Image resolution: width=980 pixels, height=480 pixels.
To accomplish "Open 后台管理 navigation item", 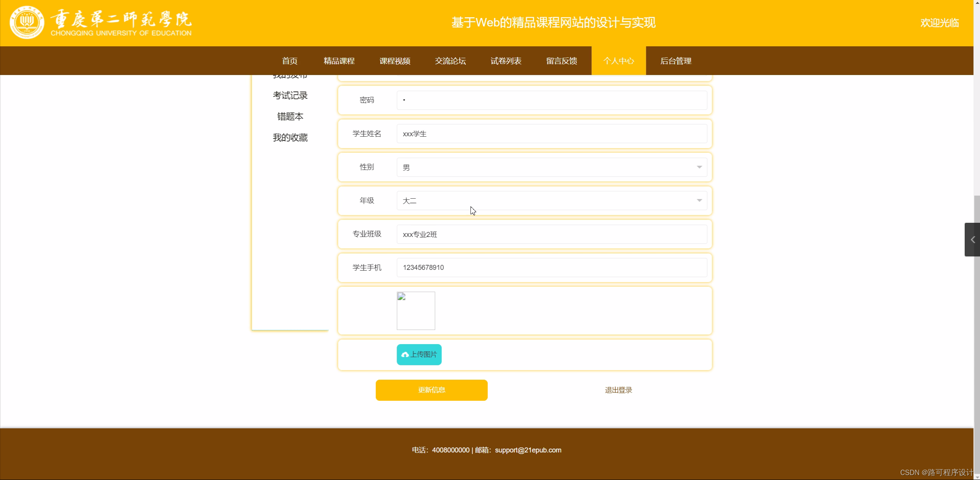I will (x=675, y=61).
